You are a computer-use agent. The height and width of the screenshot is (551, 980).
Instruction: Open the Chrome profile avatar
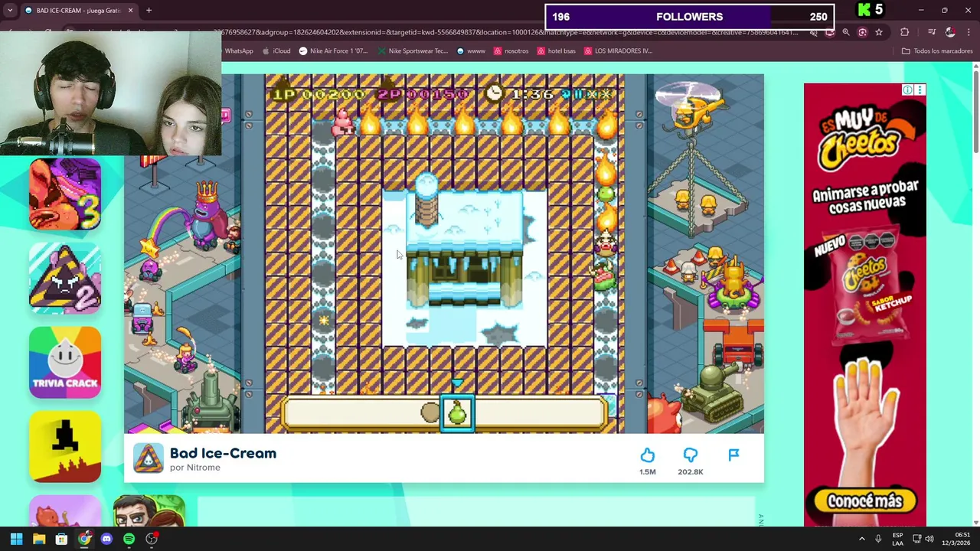(x=950, y=32)
